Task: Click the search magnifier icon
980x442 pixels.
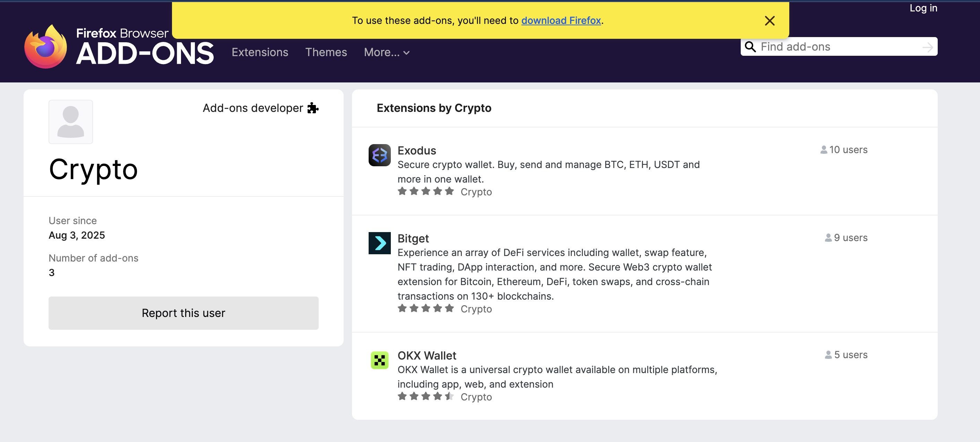Action: point(750,47)
